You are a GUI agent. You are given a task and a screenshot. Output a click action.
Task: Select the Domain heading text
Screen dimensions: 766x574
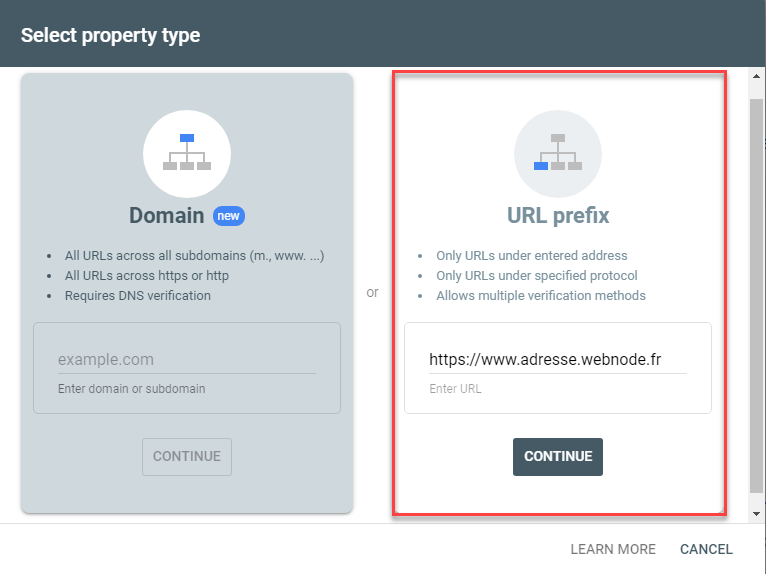[166, 216]
